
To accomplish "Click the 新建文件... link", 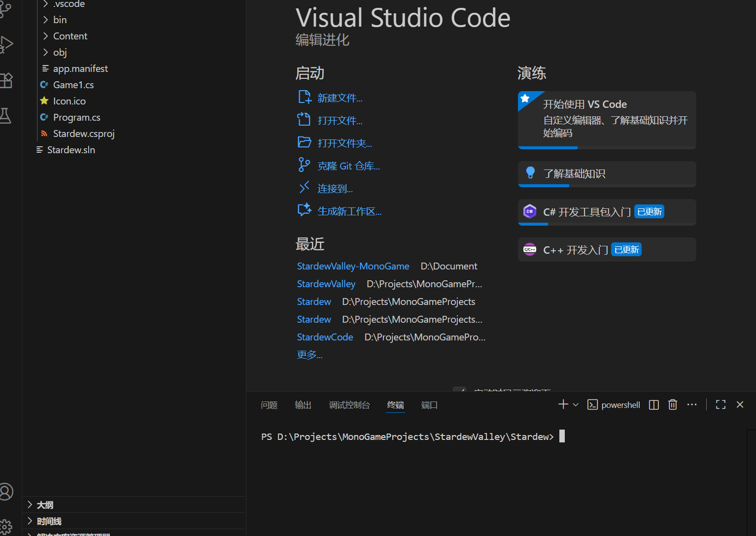I will (x=340, y=98).
